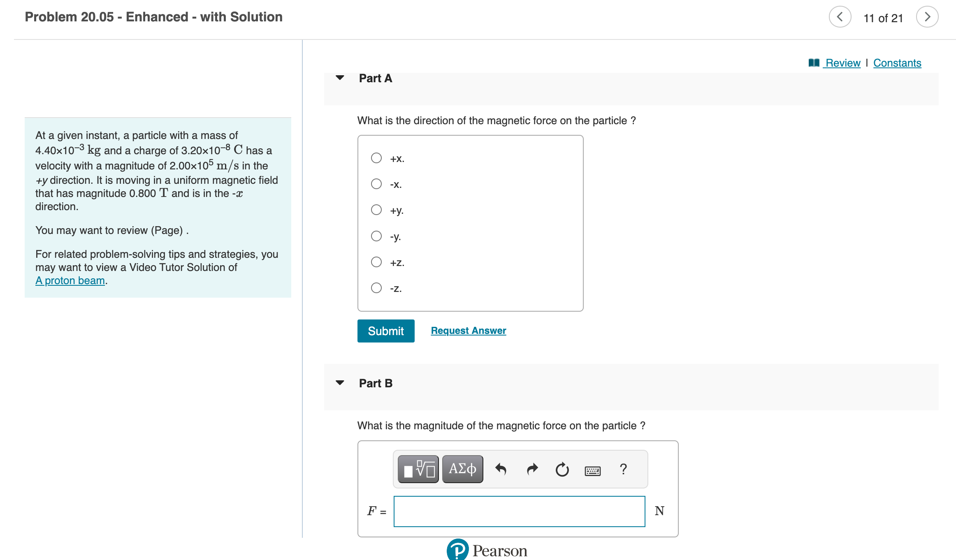Click the redo arrow in the answer toolbar
956x560 pixels.
coord(532,469)
